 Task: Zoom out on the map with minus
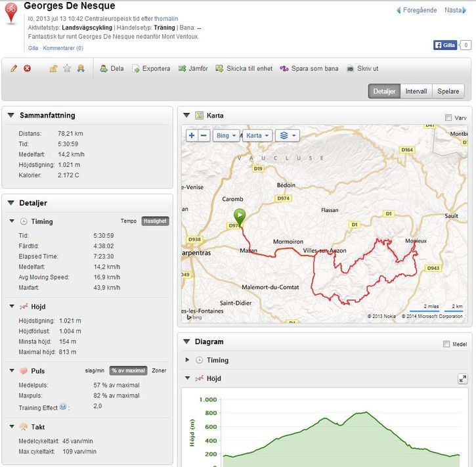point(204,135)
